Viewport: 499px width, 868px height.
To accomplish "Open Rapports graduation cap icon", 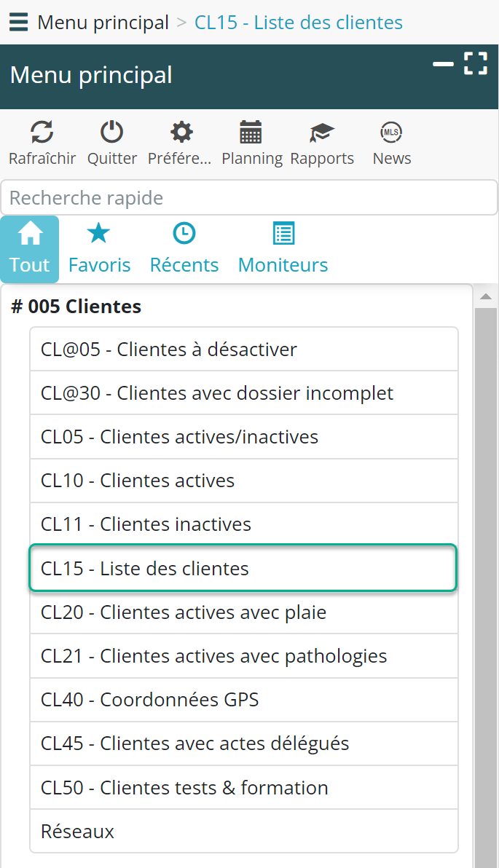I will 321,133.
